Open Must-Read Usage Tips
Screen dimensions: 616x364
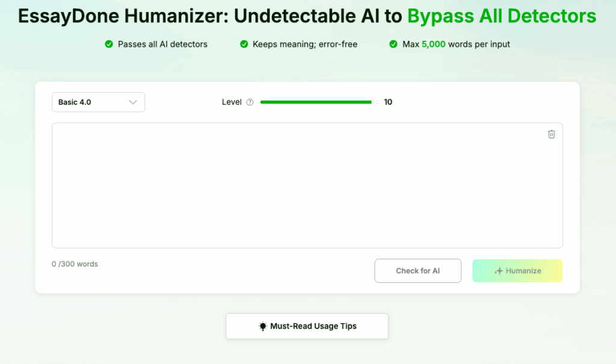307,326
